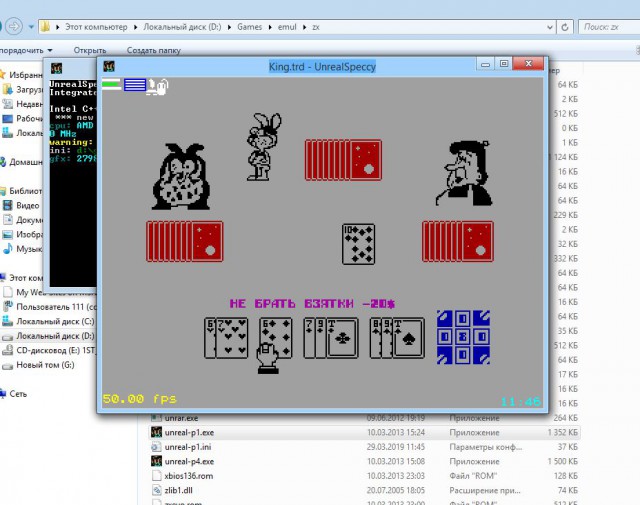
Task: Click the НЕ БРАТЬ ВЗЯТКИ -20$ text
Action: (x=312, y=303)
